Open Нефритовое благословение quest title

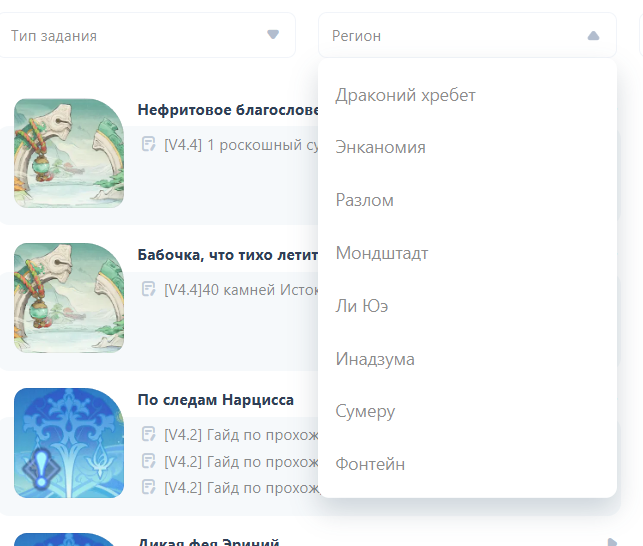[228, 110]
